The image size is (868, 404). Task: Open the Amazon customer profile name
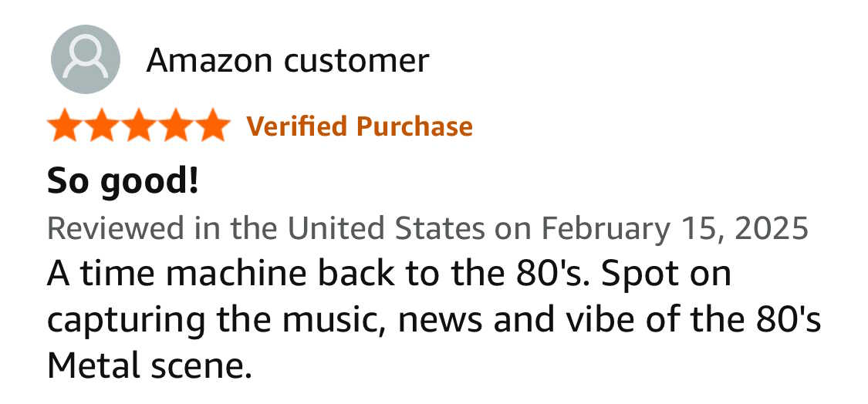click(287, 60)
